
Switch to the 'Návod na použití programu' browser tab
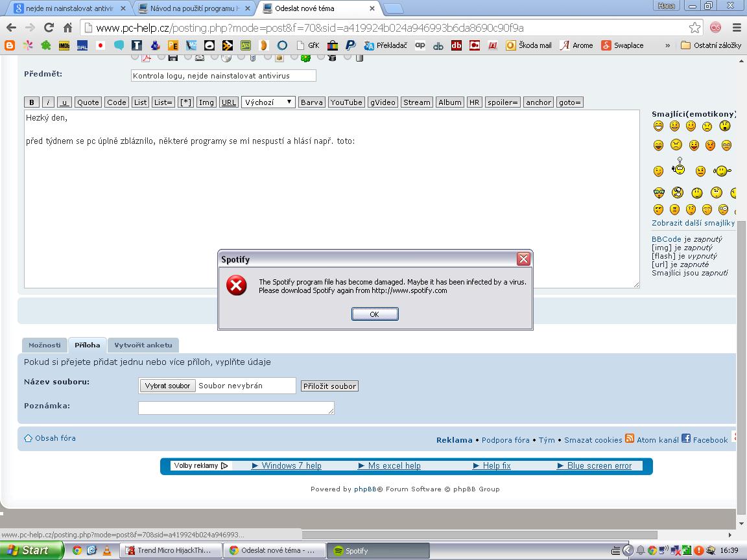[x=195, y=8]
